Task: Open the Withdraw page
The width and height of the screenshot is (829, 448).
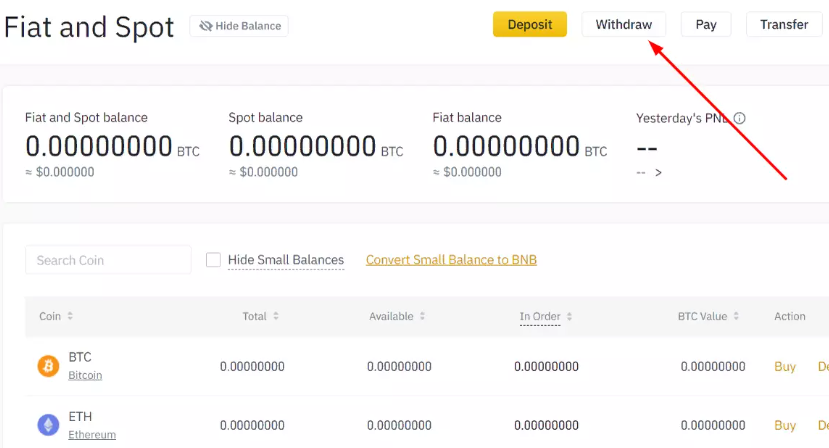Action: 623,24
